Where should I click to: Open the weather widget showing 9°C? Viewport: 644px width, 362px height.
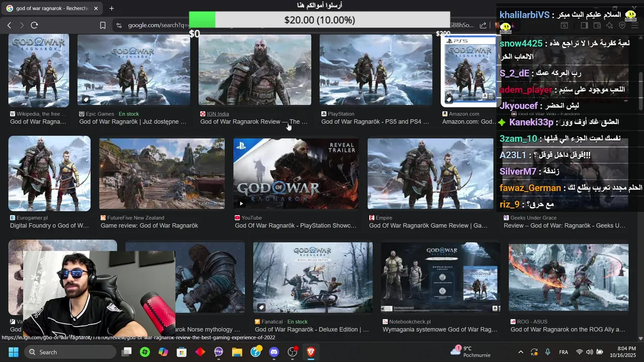[x=471, y=351]
